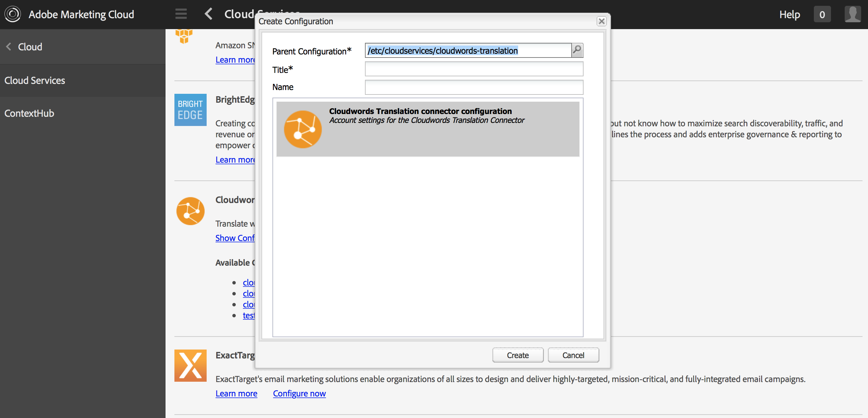This screenshot has height=418, width=868.
Task: Open ExactTarget Configure now link
Action: click(x=299, y=393)
